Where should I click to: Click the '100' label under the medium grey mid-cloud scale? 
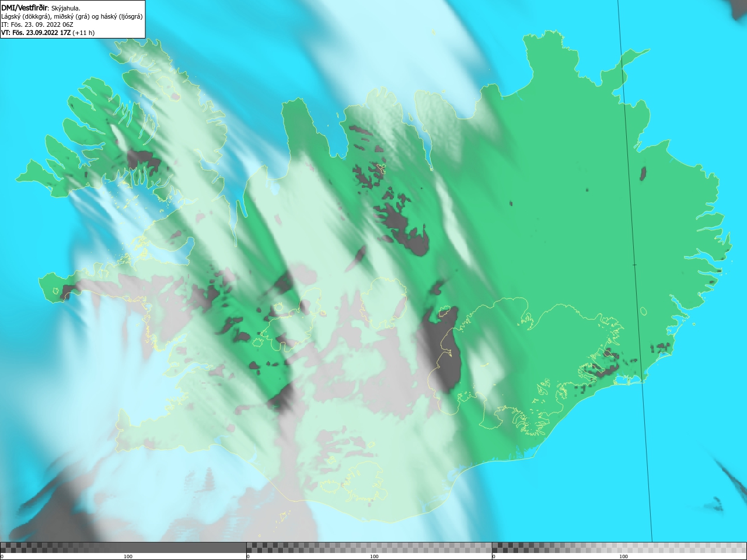[x=374, y=556]
